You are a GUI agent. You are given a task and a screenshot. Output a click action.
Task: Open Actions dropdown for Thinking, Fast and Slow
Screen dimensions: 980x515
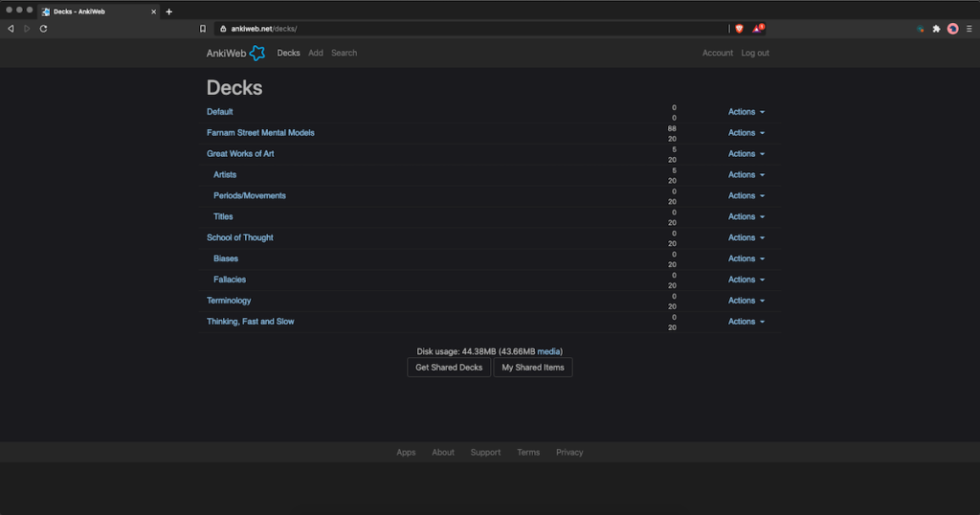(746, 322)
